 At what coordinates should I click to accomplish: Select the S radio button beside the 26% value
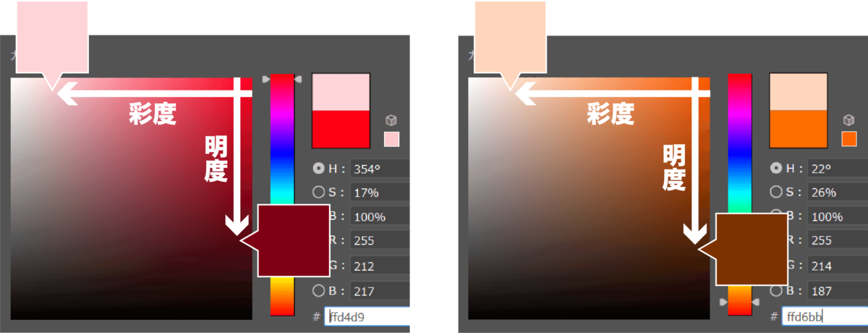pos(776,193)
